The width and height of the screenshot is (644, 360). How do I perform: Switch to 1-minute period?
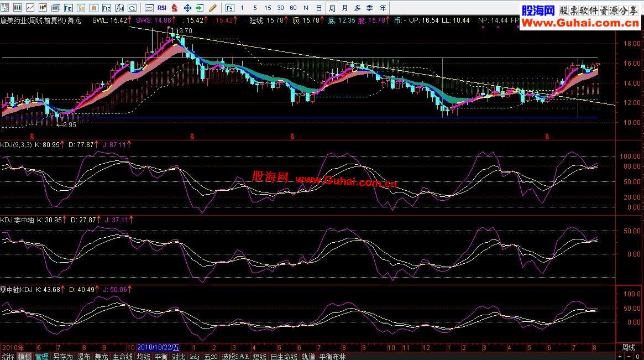tap(242, 8)
